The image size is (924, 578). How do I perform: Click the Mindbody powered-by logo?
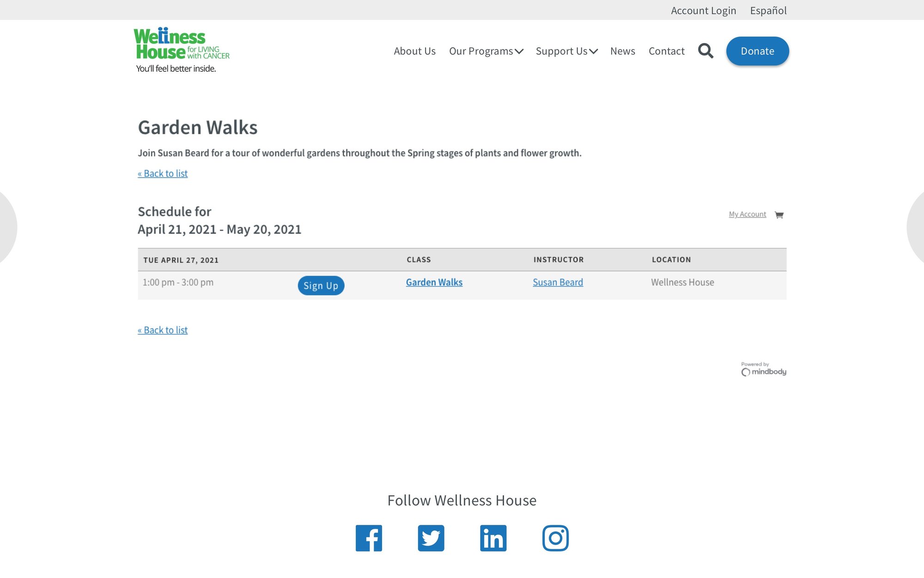pyautogui.click(x=764, y=369)
